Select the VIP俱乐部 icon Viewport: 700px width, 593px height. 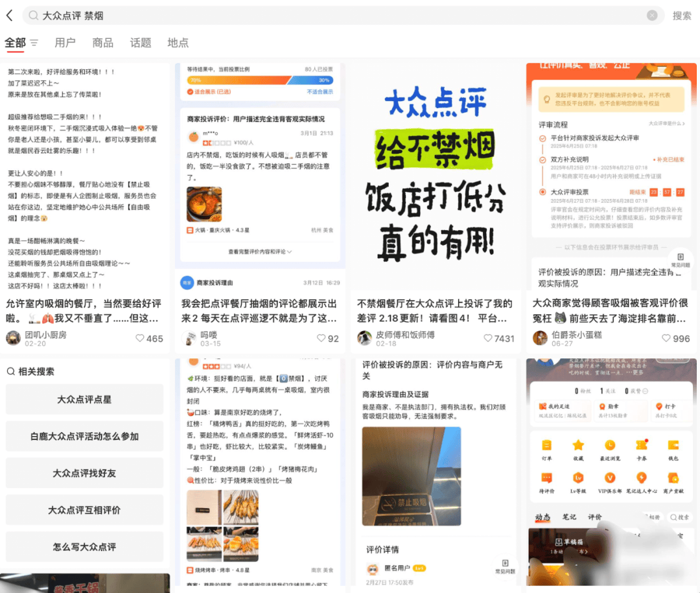610,478
